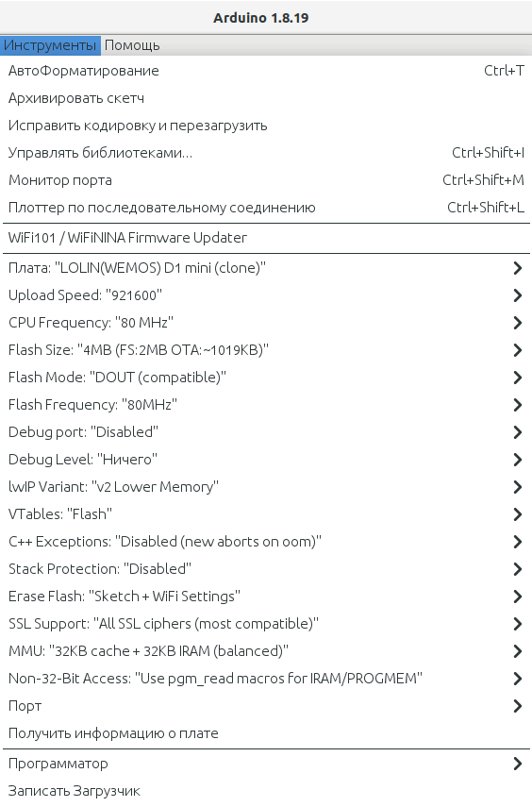This screenshot has width=532, height=807.
Task: Expand the Программатор submenu
Action: click(266, 764)
